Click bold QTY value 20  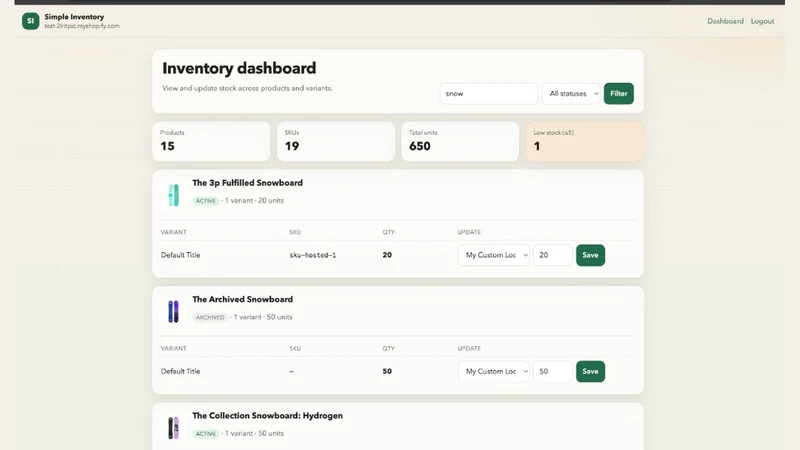(x=387, y=255)
